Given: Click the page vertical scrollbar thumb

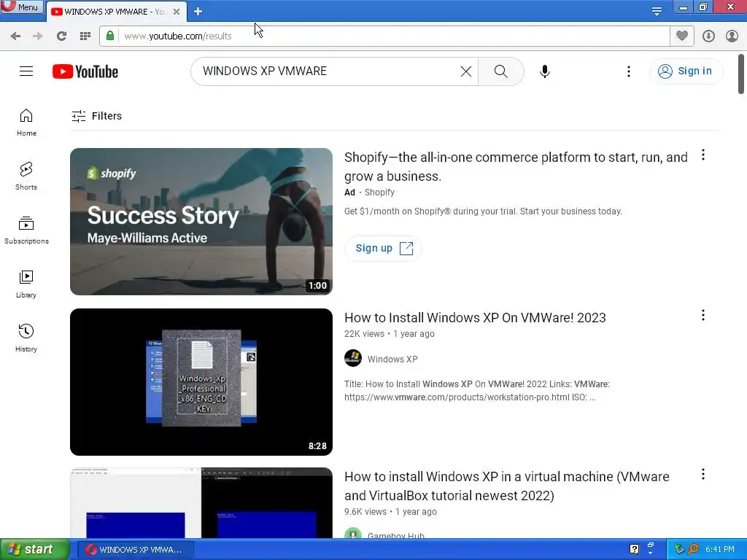Looking at the screenshot, I should (741, 74).
